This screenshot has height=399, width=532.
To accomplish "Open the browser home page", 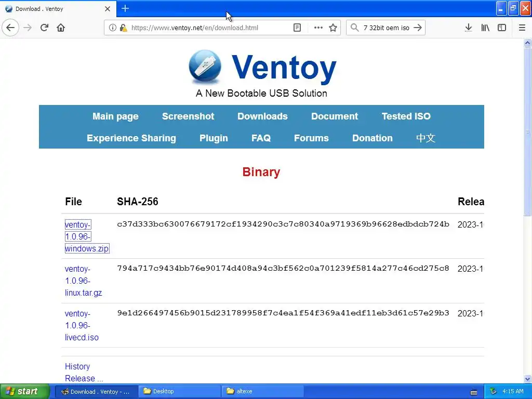I will (x=61, y=28).
